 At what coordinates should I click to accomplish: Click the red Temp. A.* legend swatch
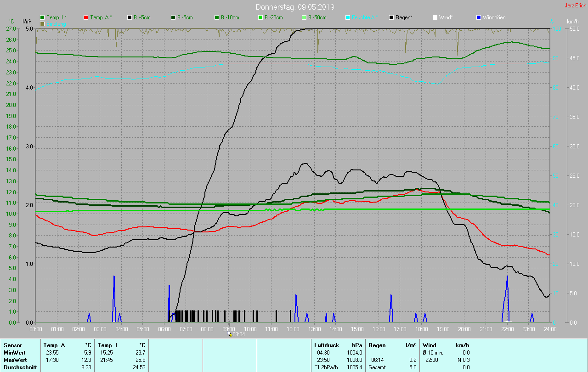(86, 17)
